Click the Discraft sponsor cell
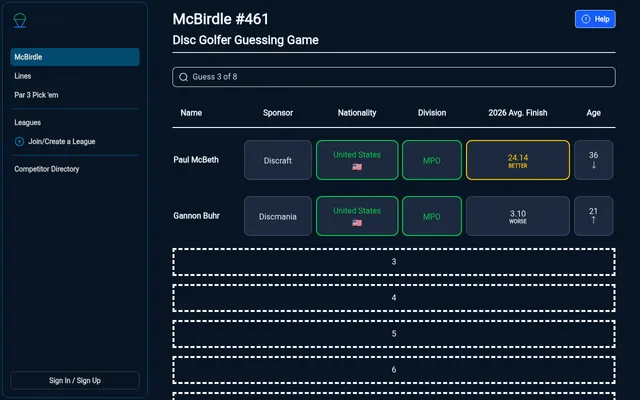This screenshot has height=400, width=640. 278,160
